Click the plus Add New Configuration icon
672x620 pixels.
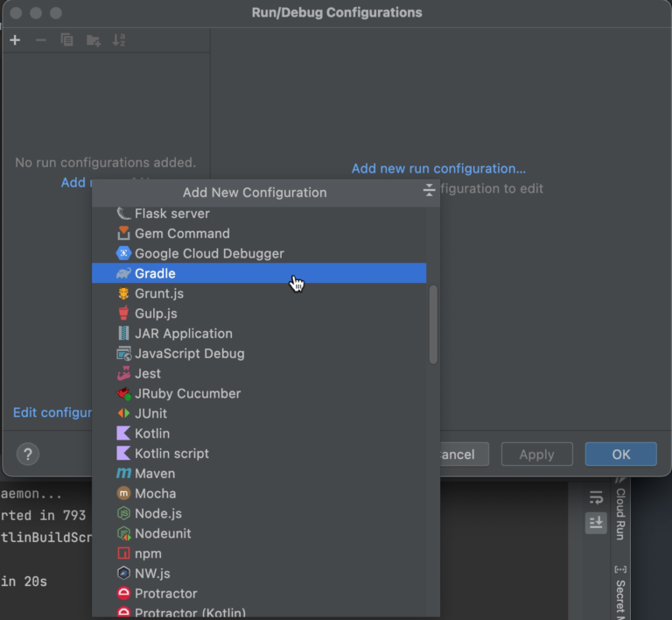[15, 40]
